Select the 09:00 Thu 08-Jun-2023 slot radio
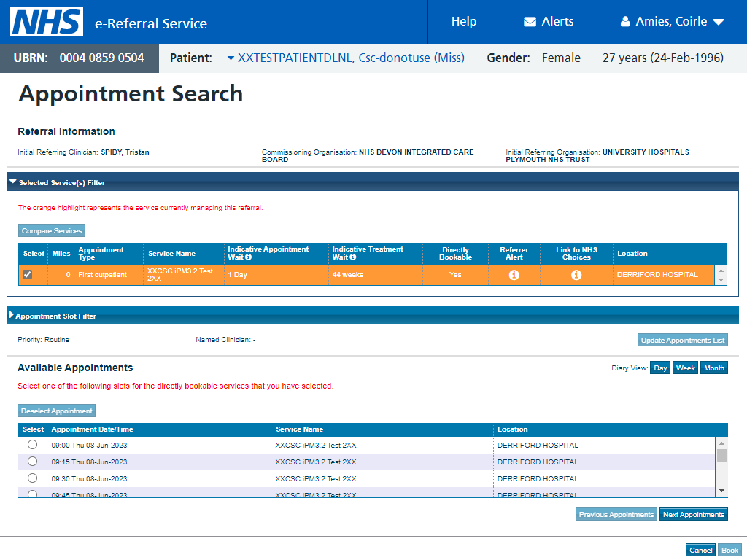 tap(32, 444)
